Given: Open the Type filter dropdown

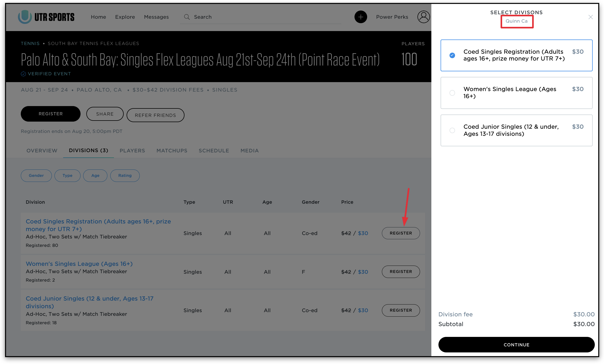Looking at the screenshot, I should [x=67, y=176].
